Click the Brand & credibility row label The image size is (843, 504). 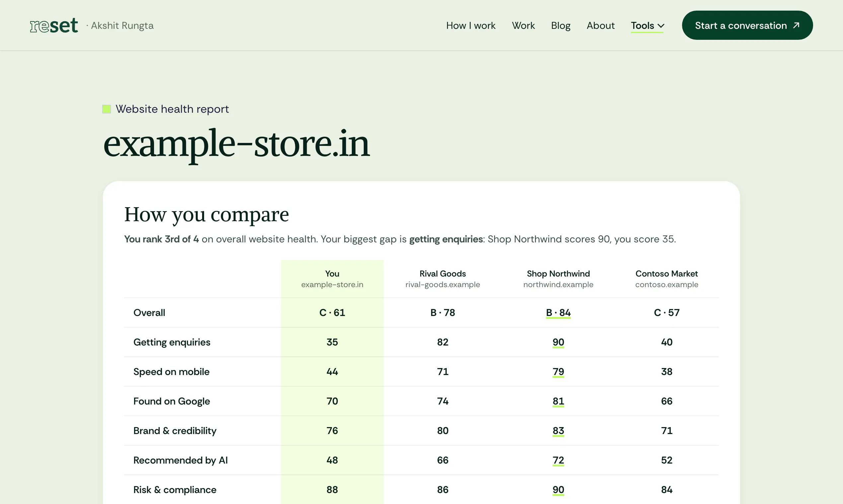[x=175, y=431]
